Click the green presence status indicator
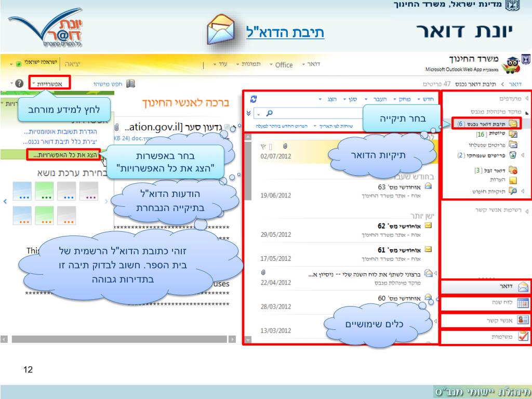This screenshot has height=399, width=532. tap(19, 64)
